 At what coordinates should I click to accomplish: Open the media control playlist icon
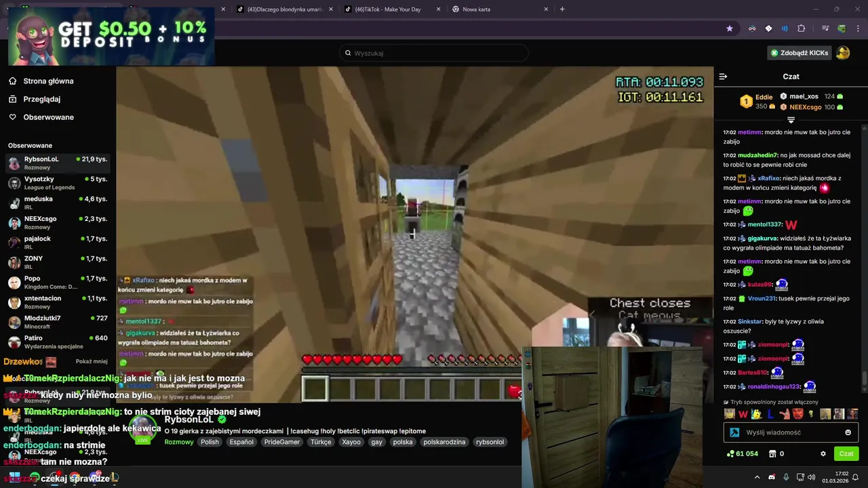coord(825,28)
